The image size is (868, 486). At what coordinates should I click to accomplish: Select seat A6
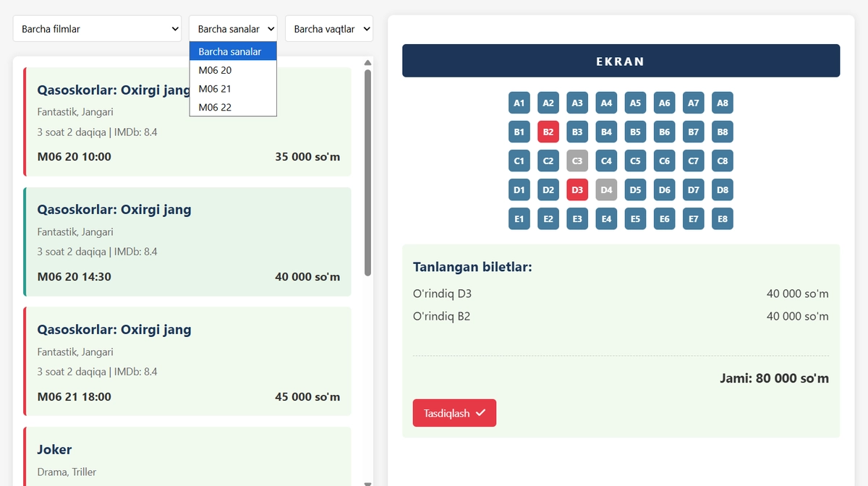(x=665, y=103)
